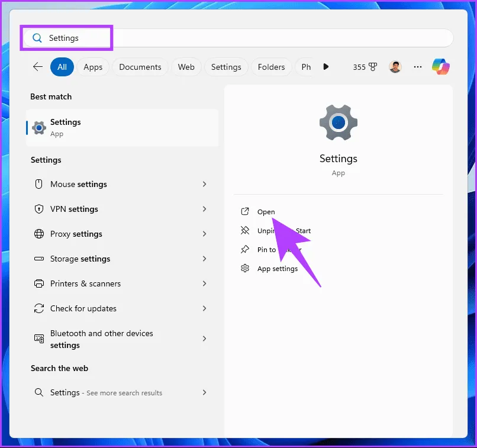Select Check for updates result

(x=83, y=308)
